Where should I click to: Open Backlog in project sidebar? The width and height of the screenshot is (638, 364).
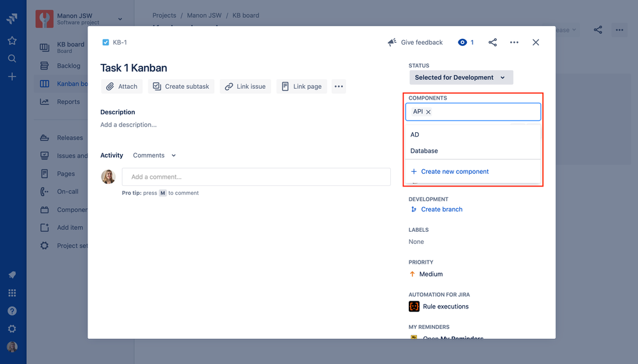[60, 66]
